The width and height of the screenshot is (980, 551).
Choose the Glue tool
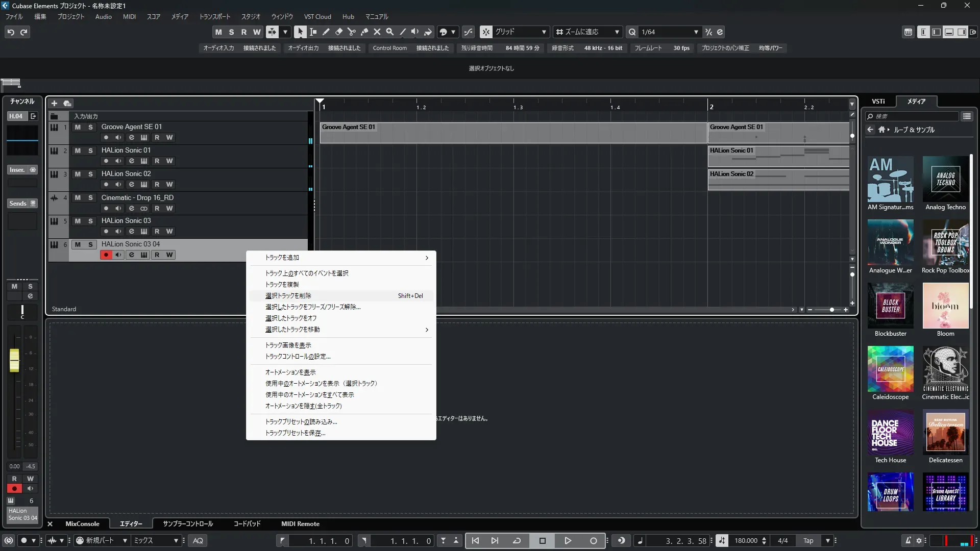click(364, 32)
